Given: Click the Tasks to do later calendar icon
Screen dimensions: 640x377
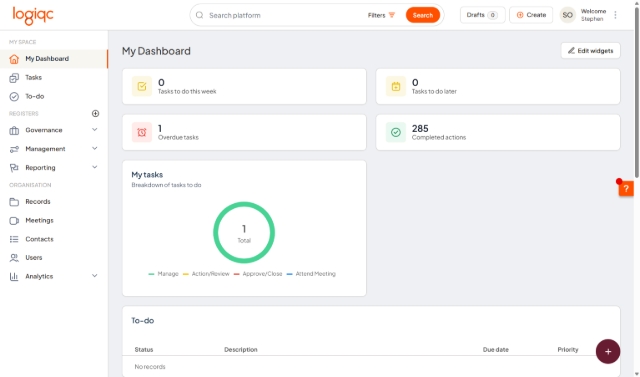Looking at the screenshot, I should (396, 86).
